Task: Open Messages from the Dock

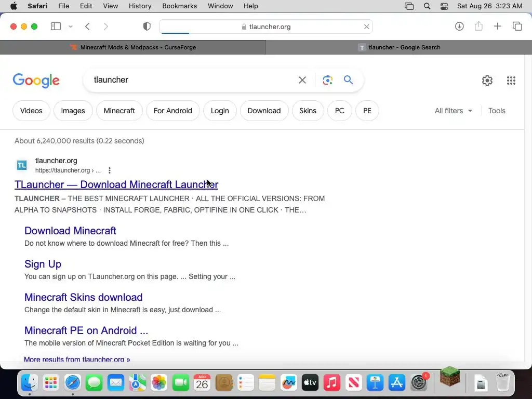Action: 94,383
